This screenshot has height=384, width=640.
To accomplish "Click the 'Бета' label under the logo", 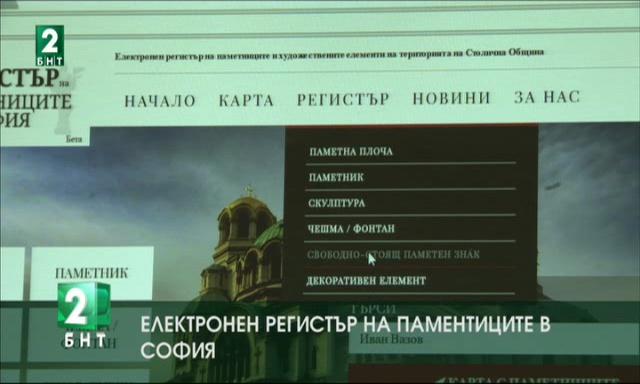I will coord(74,139).
